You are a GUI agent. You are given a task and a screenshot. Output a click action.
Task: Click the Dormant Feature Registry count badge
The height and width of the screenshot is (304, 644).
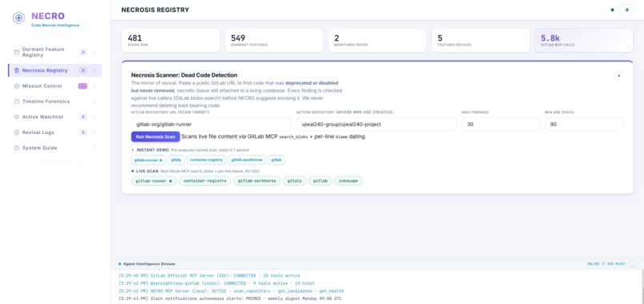pyautogui.click(x=83, y=52)
